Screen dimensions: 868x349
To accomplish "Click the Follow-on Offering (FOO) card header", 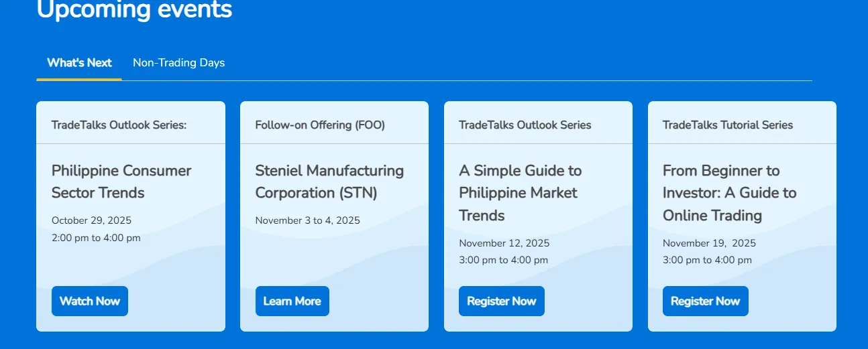I will (320, 125).
